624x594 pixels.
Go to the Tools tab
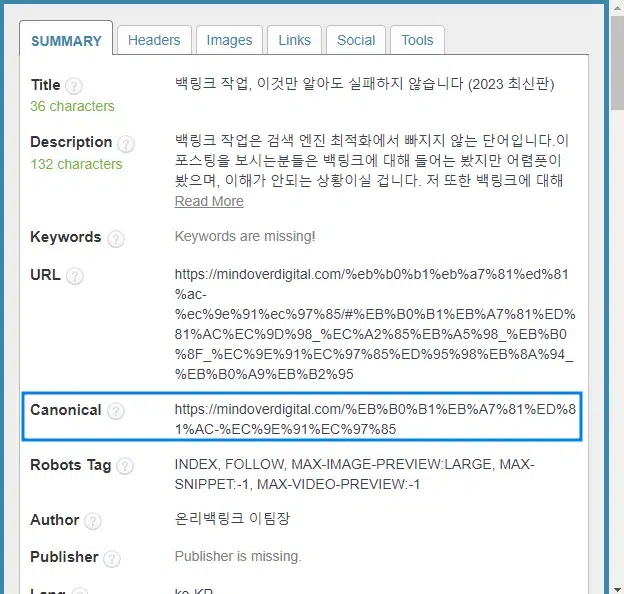pyautogui.click(x=417, y=40)
